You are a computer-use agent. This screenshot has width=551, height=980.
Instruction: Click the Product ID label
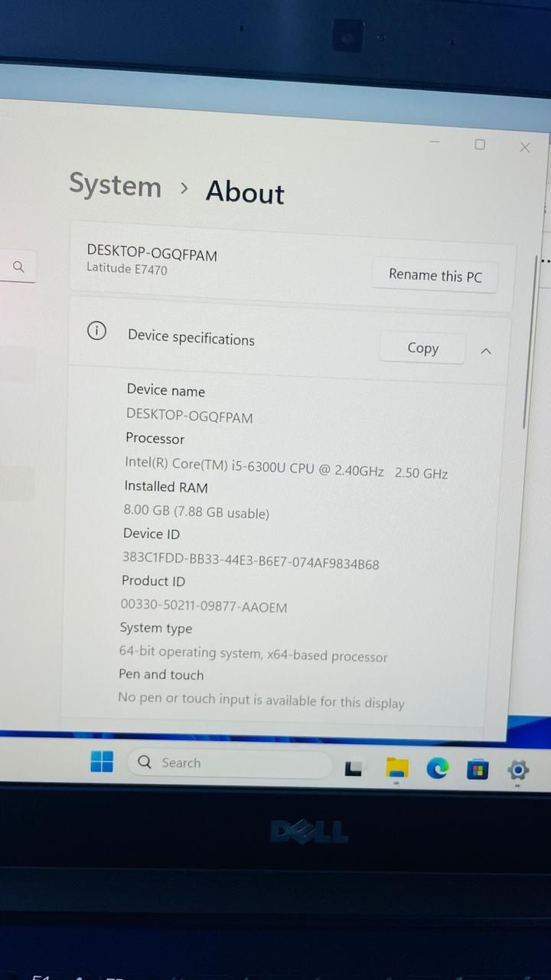(153, 580)
